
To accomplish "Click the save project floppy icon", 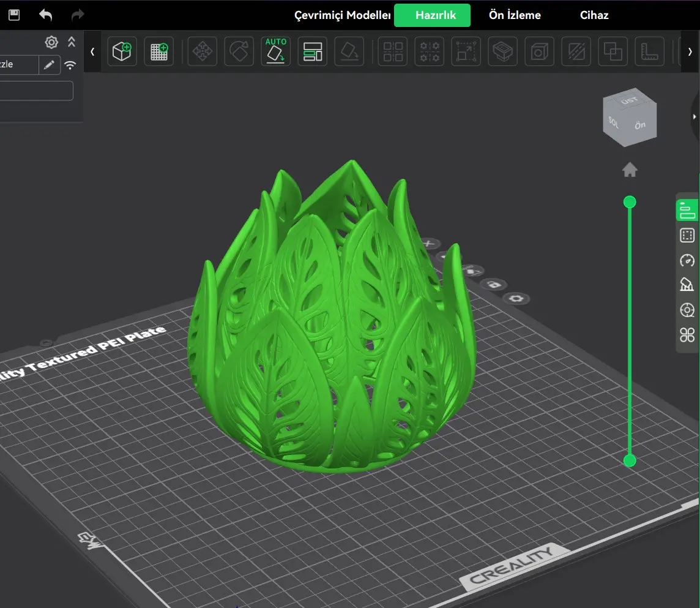I will coord(14,15).
